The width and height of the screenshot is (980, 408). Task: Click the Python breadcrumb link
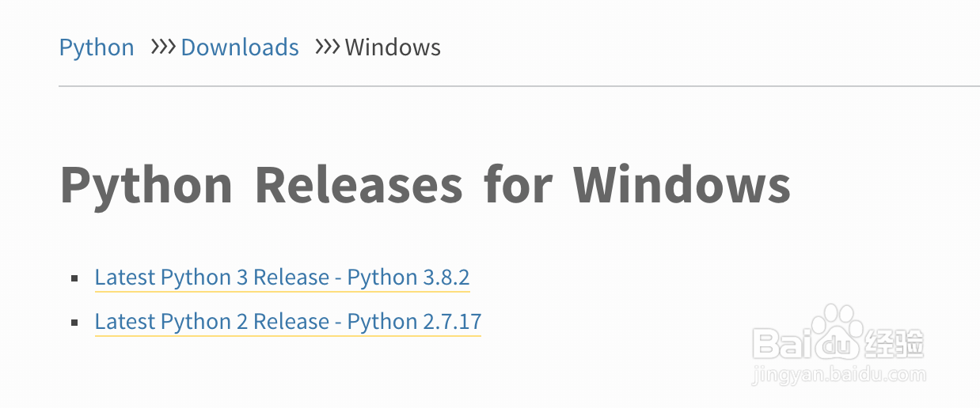97,47
